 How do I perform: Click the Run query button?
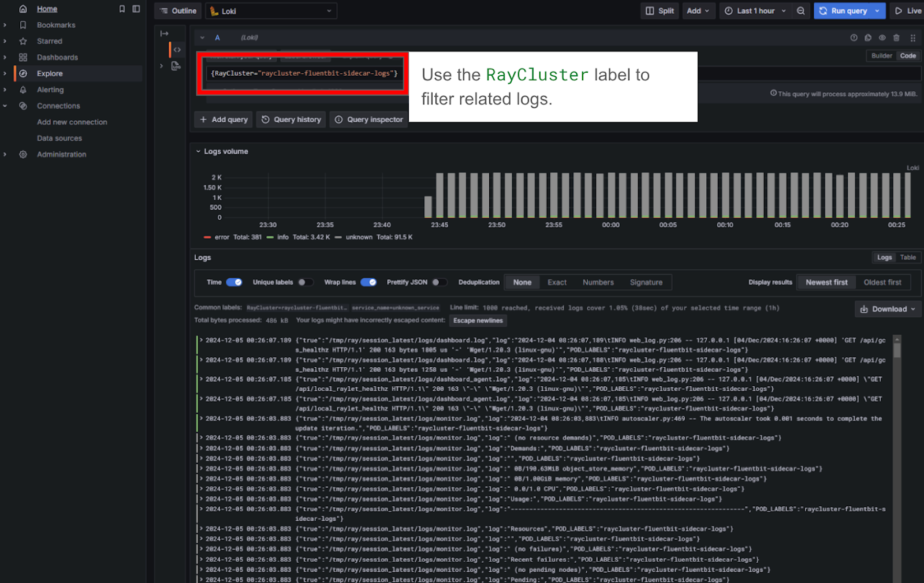[x=843, y=11]
